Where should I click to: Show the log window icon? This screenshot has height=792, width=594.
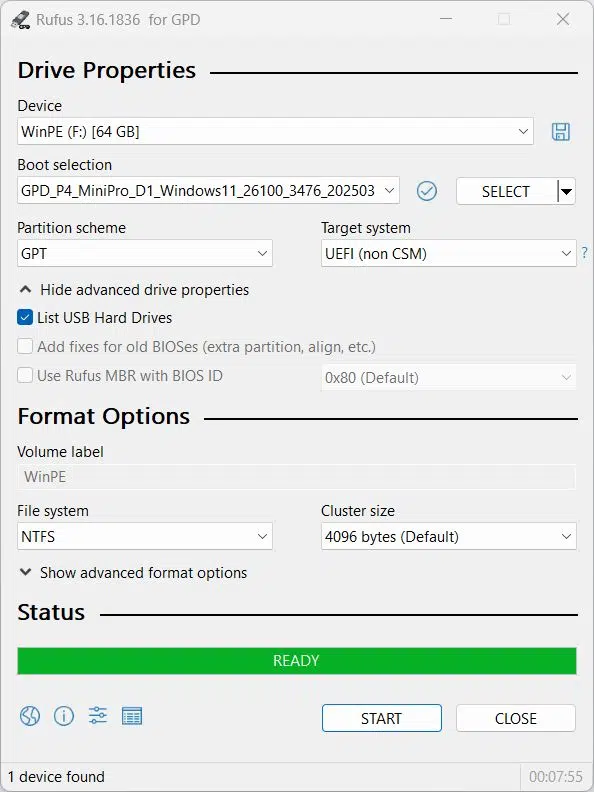tap(132, 716)
